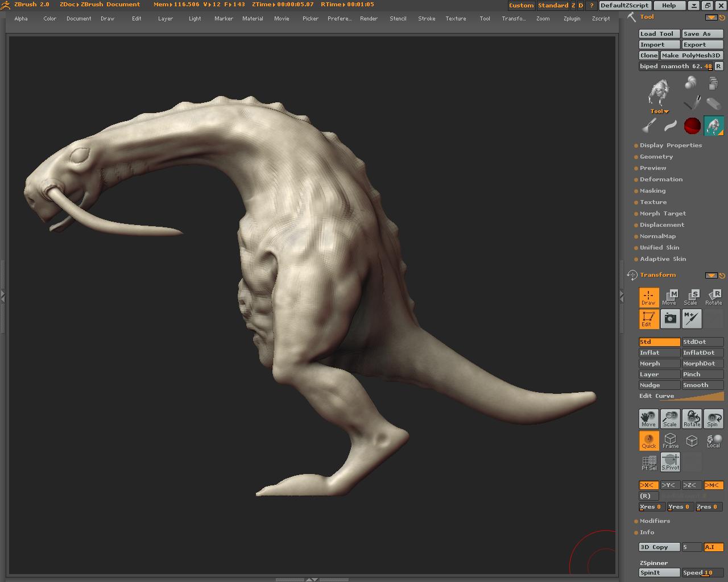Viewport: 728px width, 582px height.
Task: Click the Rotate view button
Action: [692, 419]
